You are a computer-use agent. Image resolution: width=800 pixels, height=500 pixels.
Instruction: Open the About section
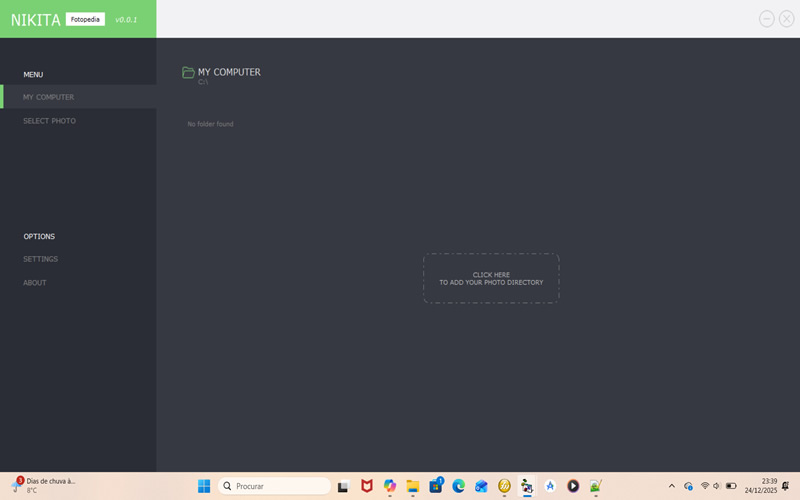click(35, 283)
